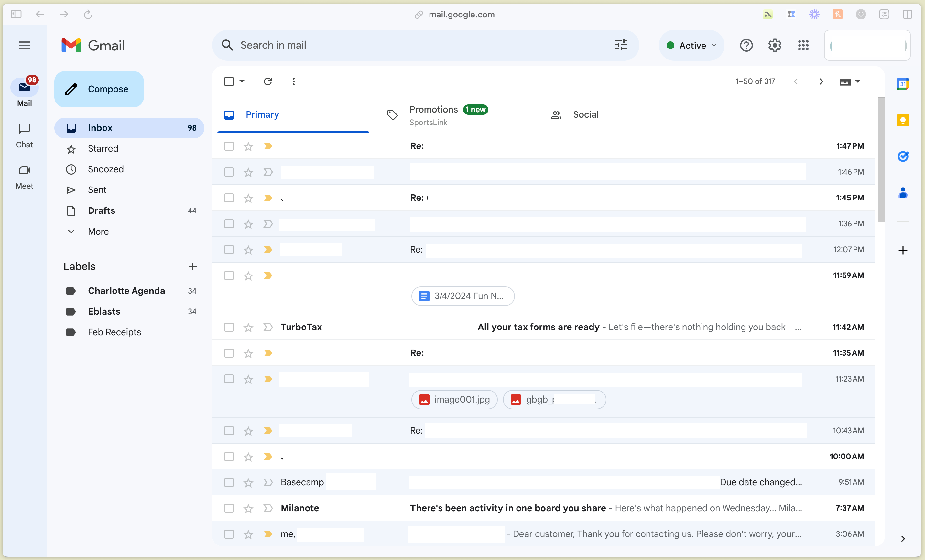Open the Charlotte Agenda label
The height and width of the screenshot is (560, 925).
(129, 291)
